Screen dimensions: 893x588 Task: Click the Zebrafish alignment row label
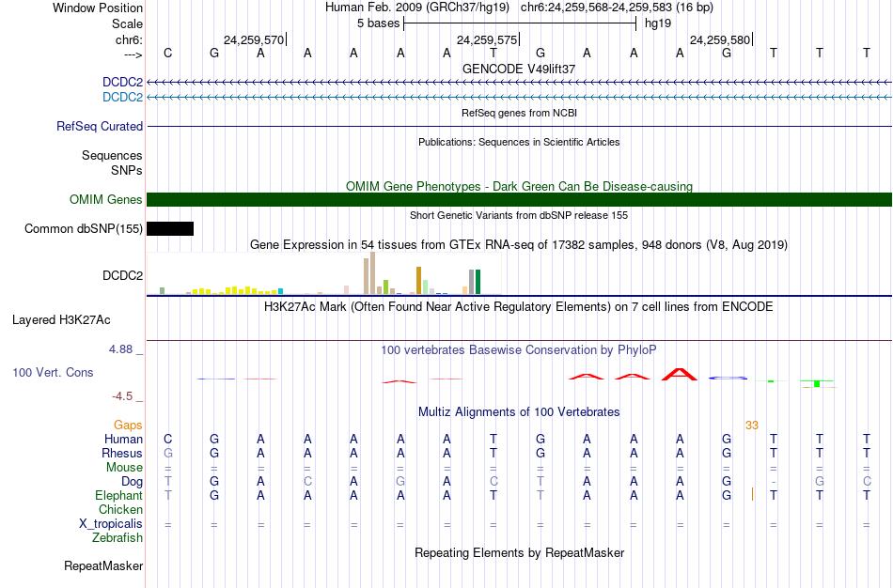click(117, 537)
